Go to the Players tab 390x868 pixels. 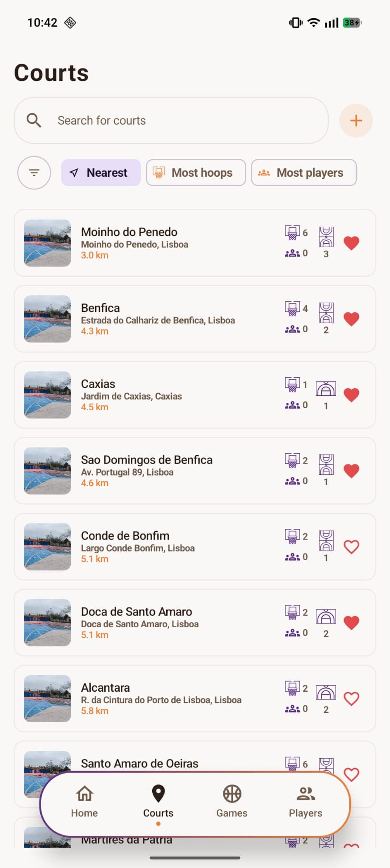click(x=305, y=801)
